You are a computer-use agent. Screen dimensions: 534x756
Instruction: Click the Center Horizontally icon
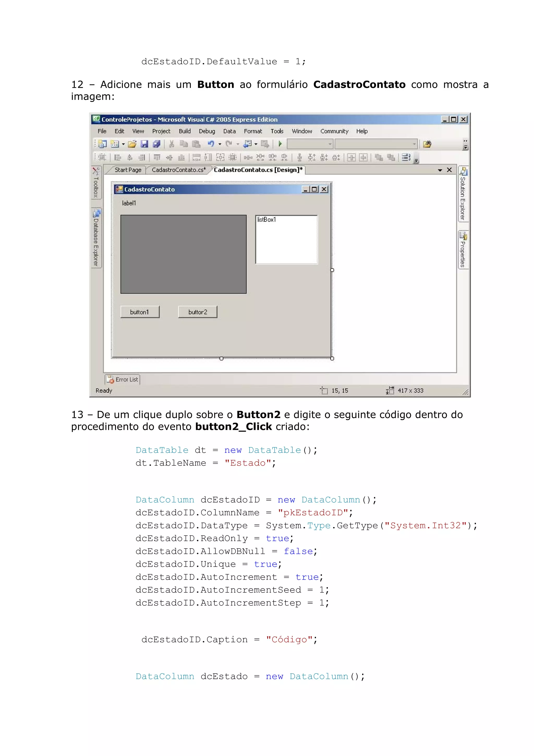pyautogui.click(x=351, y=157)
